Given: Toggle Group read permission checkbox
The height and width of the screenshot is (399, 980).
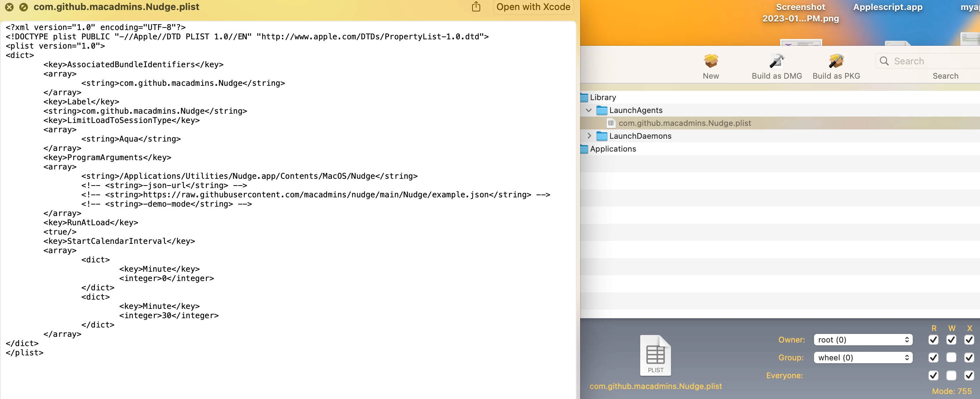Looking at the screenshot, I should pos(933,358).
